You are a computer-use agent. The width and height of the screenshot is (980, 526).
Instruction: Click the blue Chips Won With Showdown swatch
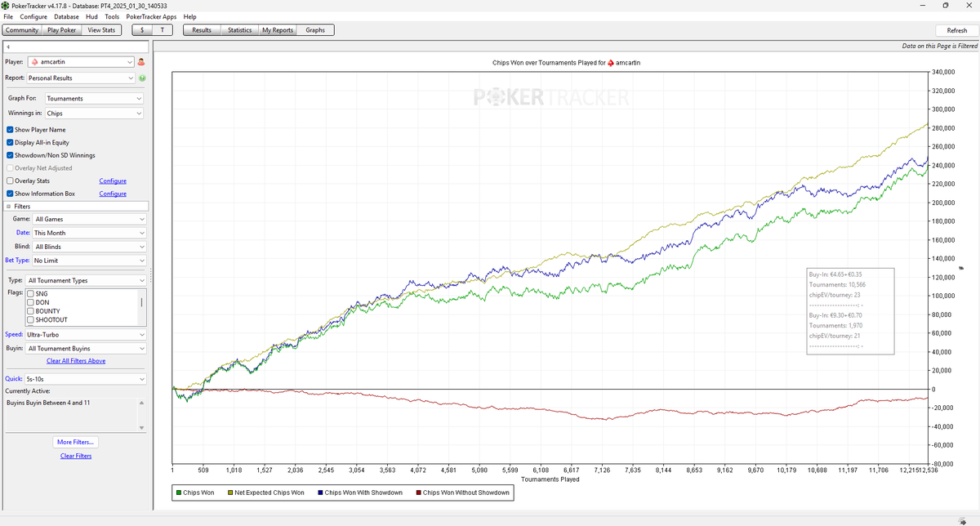318,493
